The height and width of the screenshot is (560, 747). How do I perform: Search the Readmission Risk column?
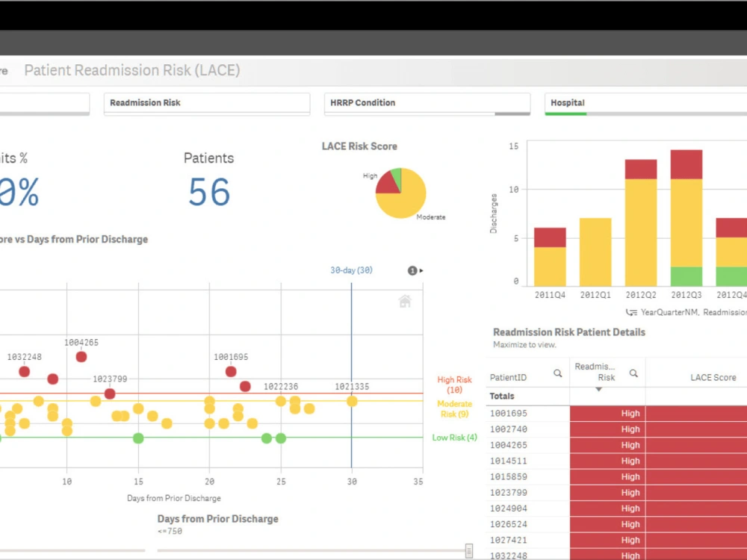coord(633,373)
